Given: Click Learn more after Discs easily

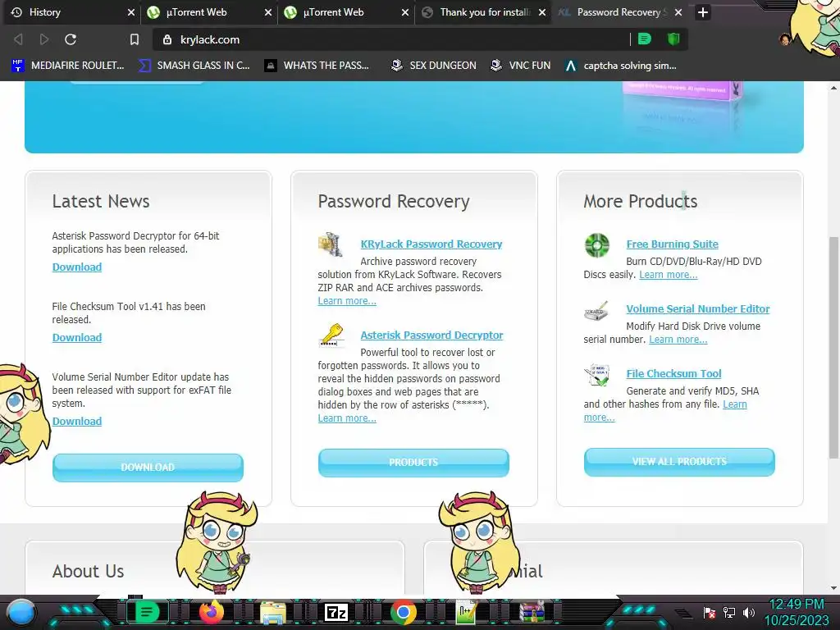Looking at the screenshot, I should coord(668,274).
